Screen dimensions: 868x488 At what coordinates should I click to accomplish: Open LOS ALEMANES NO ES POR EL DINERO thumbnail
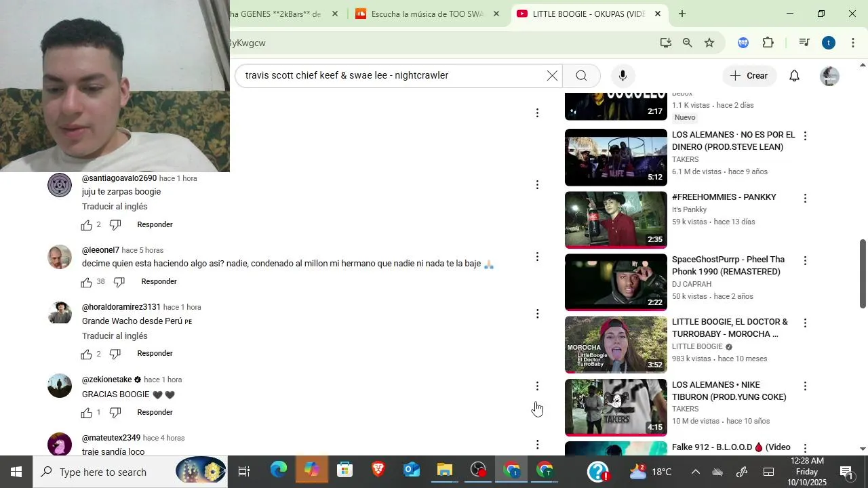tap(616, 157)
